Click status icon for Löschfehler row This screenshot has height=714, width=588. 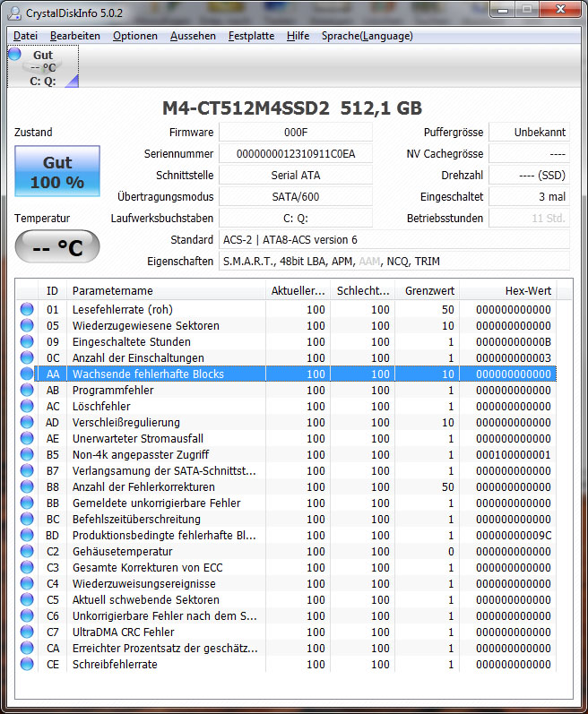click(27, 406)
